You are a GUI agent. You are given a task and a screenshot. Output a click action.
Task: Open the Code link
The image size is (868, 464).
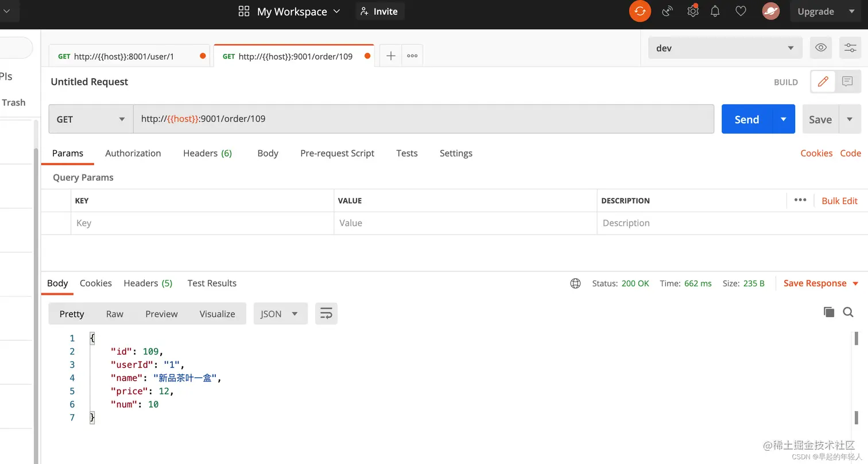[850, 153]
